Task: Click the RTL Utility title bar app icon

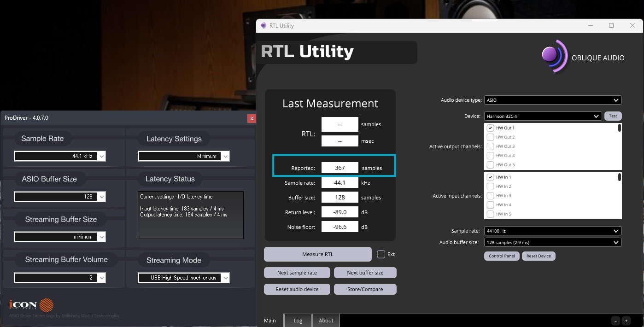Action: tap(263, 26)
